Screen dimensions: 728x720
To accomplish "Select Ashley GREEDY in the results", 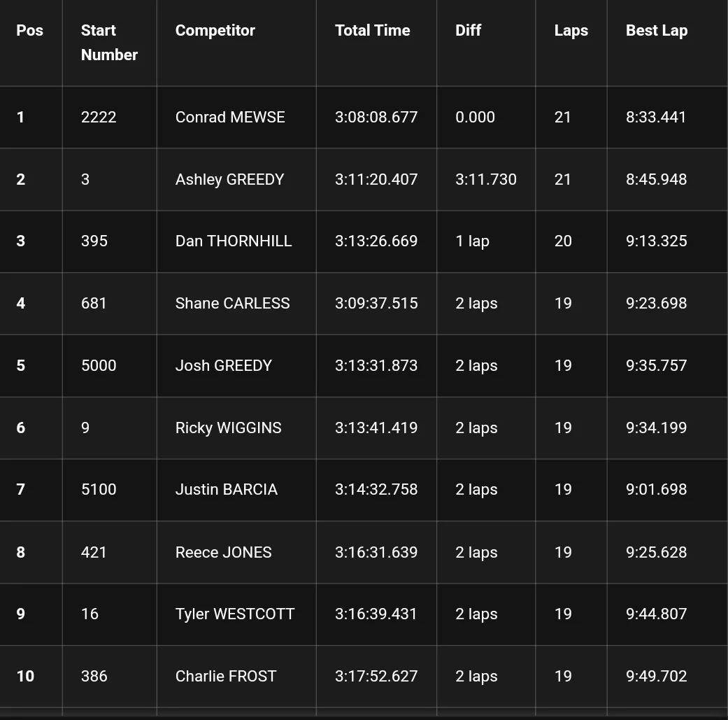I will coord(229,180).
